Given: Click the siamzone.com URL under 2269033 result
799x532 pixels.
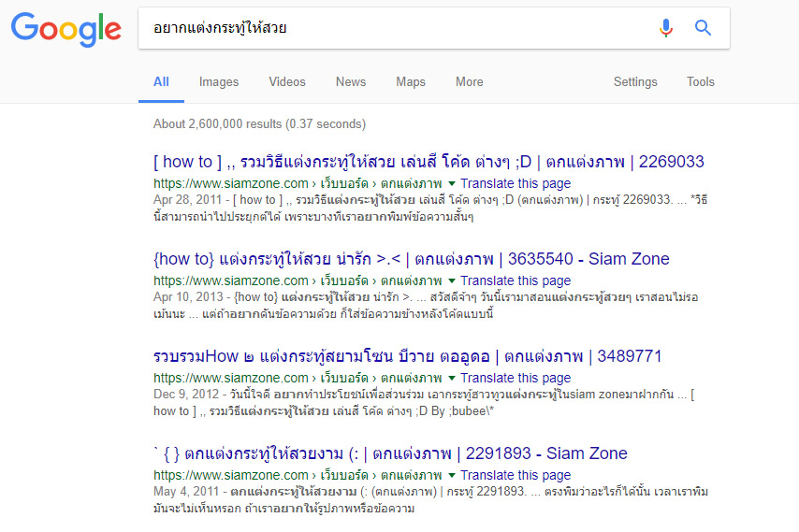Looking at the screenshot, I should click(298, 183).
